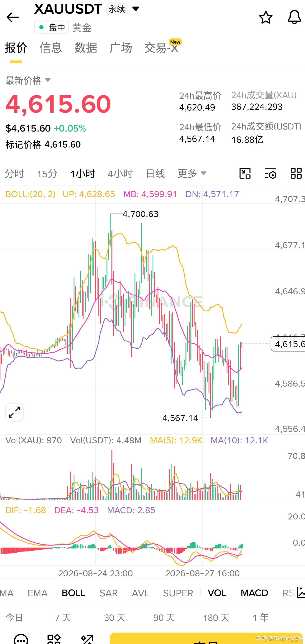Switch to the 报价 tab
305x644 pixels.
tap(16, 48)
